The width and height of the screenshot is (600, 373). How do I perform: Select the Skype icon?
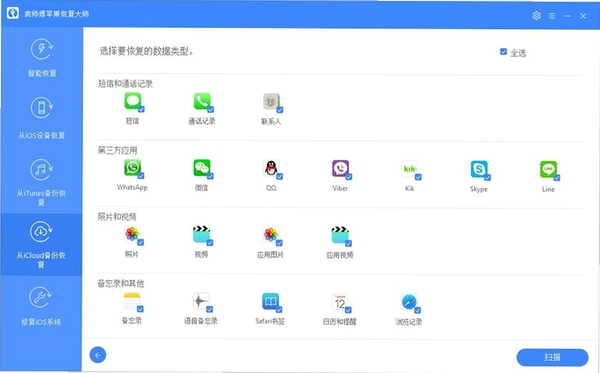(x=479, y=169)
